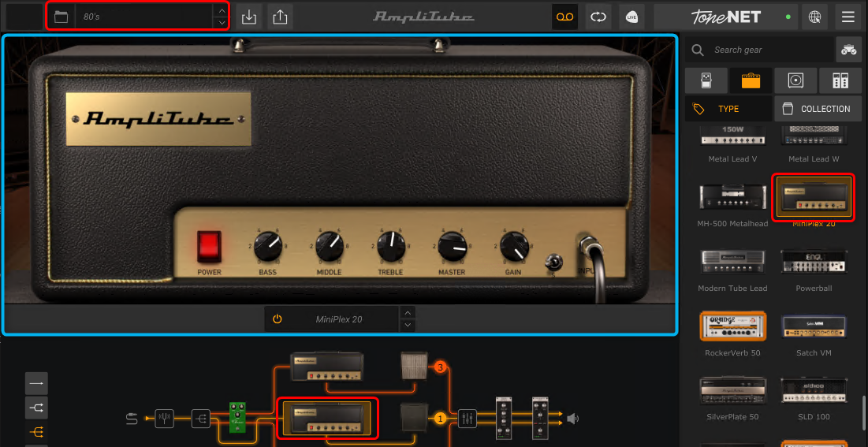The width and height of the screenshot is (868, 447).
Task: Enable Live mode button
Action: click(x=631, y=17)
